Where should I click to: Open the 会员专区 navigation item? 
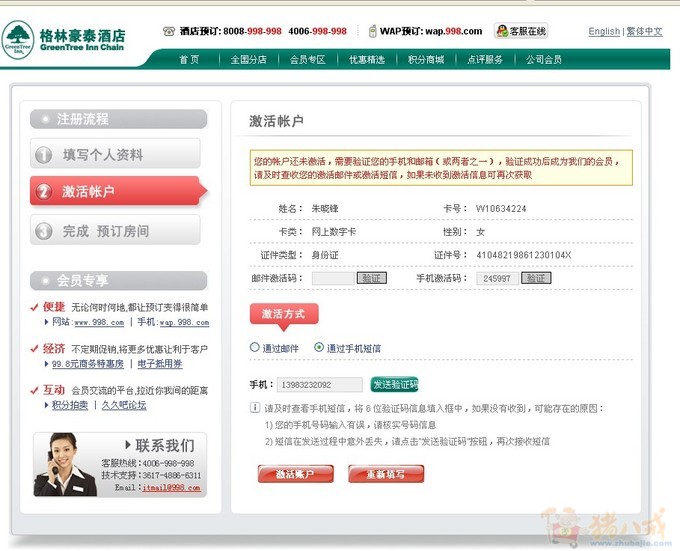[307, 59]
